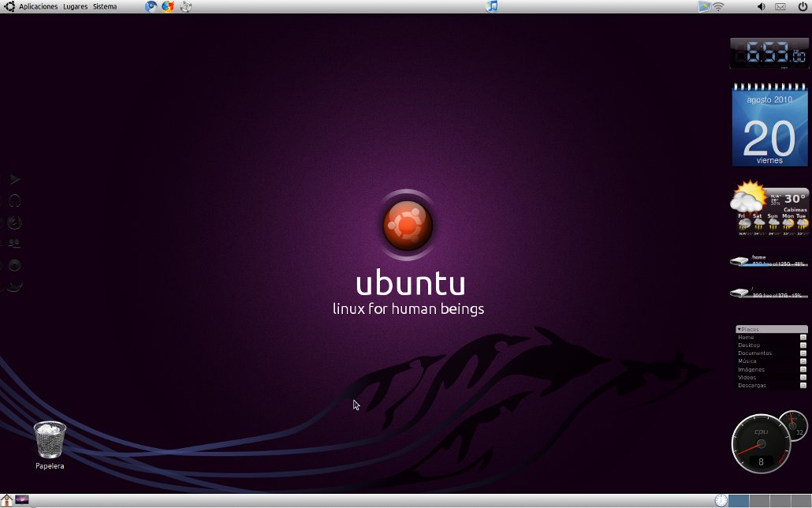The width and height of the screenshot is (812, 508).
Task: Switch to the fourth workspace
Action: pos(801,501)
